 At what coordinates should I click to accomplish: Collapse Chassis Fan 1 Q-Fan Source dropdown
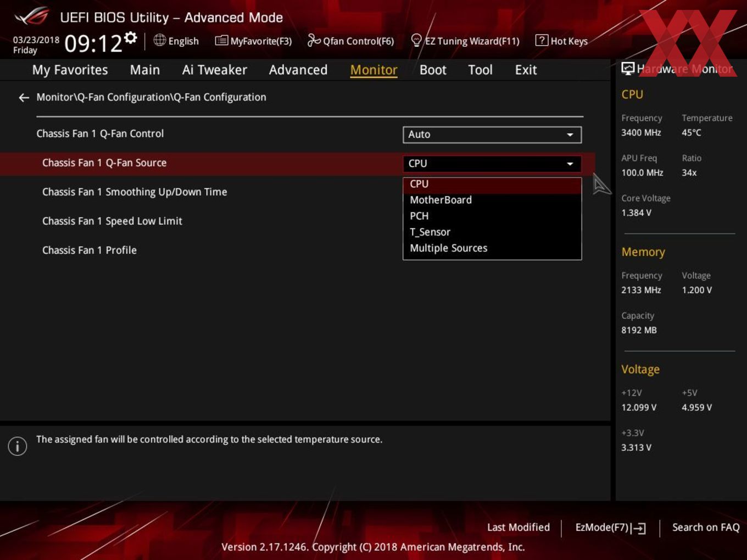492,164
